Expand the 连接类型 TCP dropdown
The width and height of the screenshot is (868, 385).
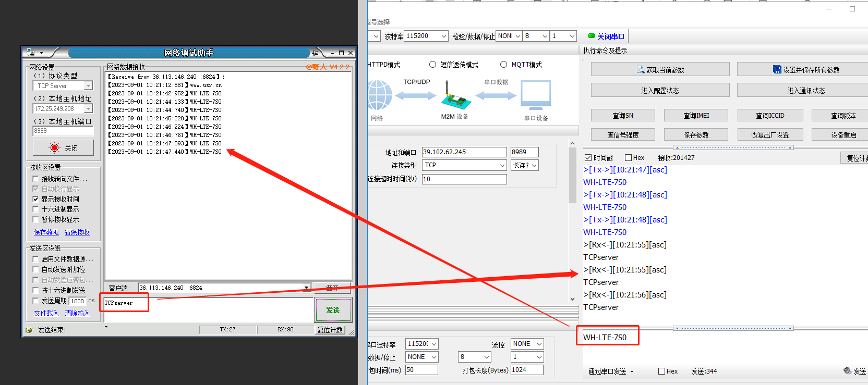point(502,165)
